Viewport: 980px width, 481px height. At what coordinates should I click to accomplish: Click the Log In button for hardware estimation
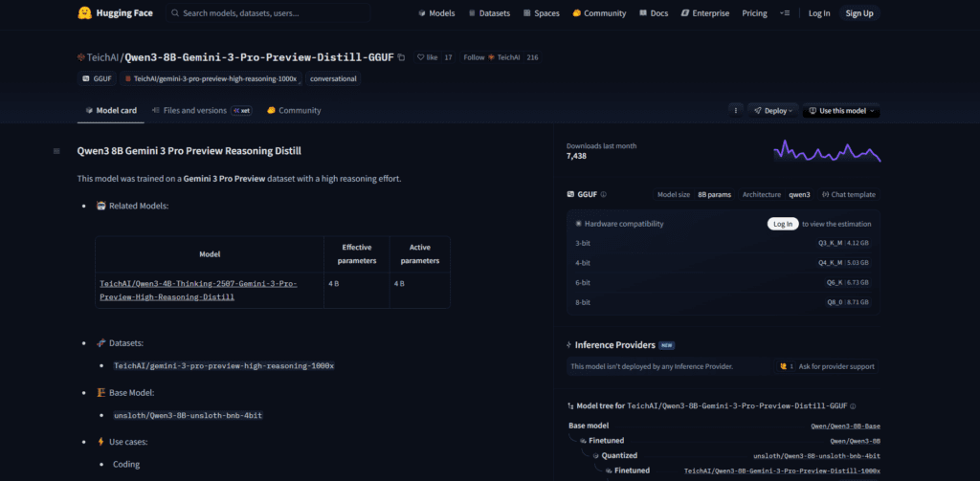(783, 224)
